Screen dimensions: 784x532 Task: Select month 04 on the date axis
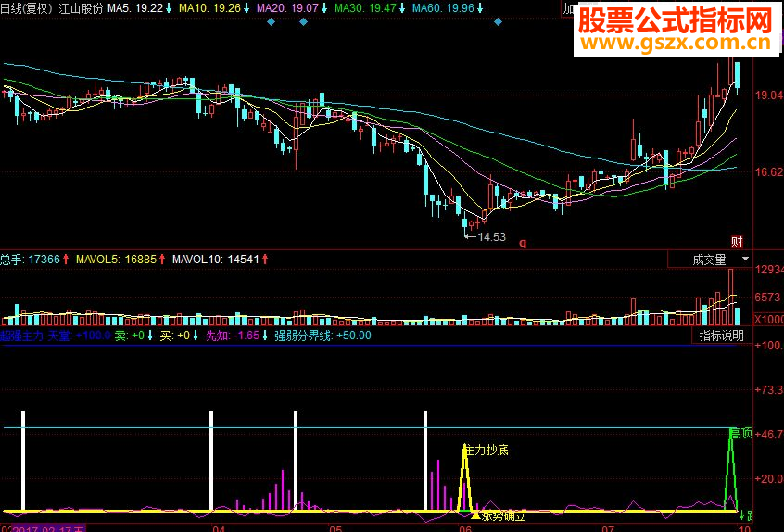[x=219, y=528]
